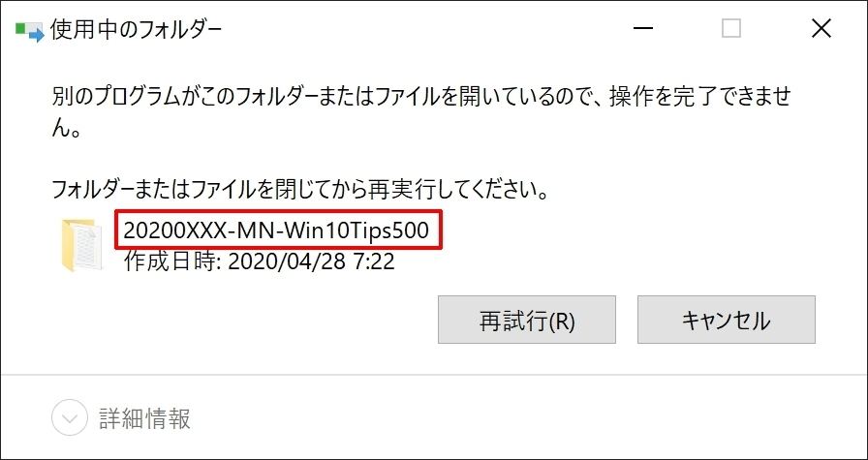Minimize the 使用中のフォルダー dialog
The height and width of the screenshot is (460, 868).
click(x=643, y=29)
